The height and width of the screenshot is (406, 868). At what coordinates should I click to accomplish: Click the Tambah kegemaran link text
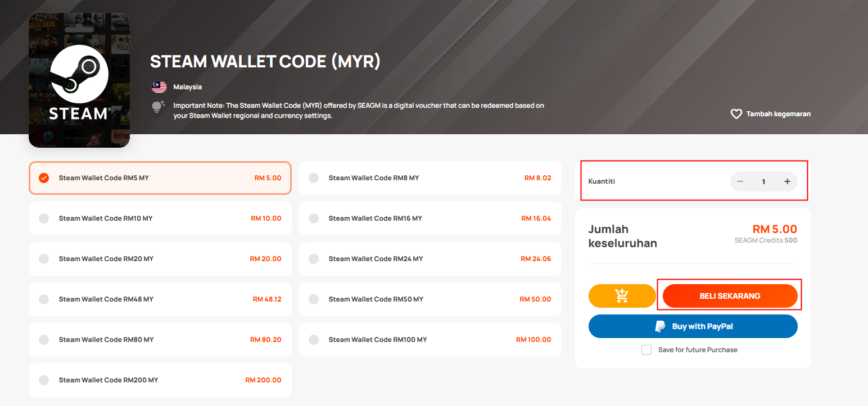tap(778, 114)
